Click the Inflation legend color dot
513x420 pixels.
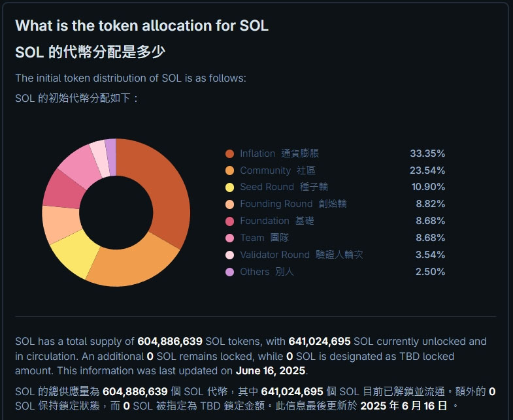(229, 153)
